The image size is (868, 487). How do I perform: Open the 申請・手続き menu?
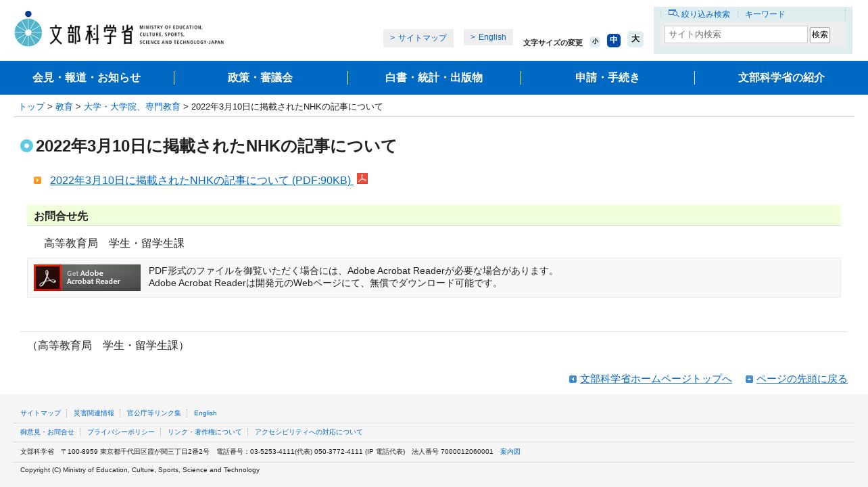(608, 78)
